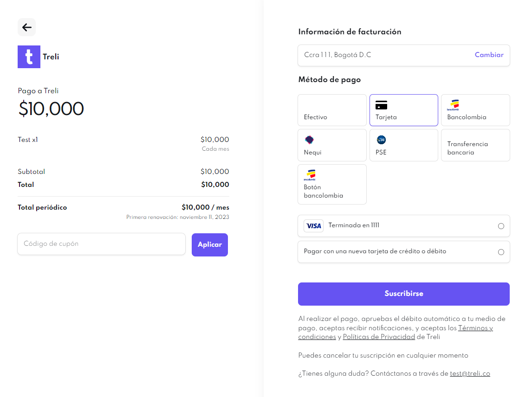Click the Visa card logo

coord(314,226)
